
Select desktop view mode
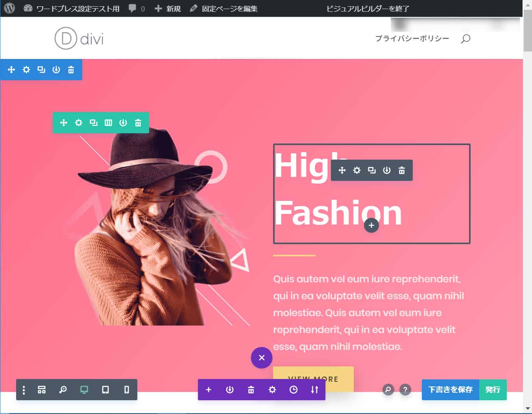(84, 390)
